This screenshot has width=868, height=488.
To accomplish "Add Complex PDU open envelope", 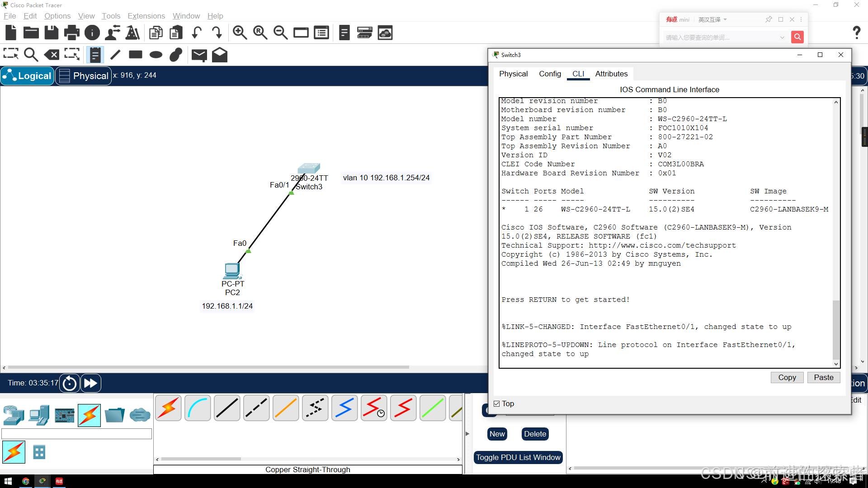I will [220, 55].
